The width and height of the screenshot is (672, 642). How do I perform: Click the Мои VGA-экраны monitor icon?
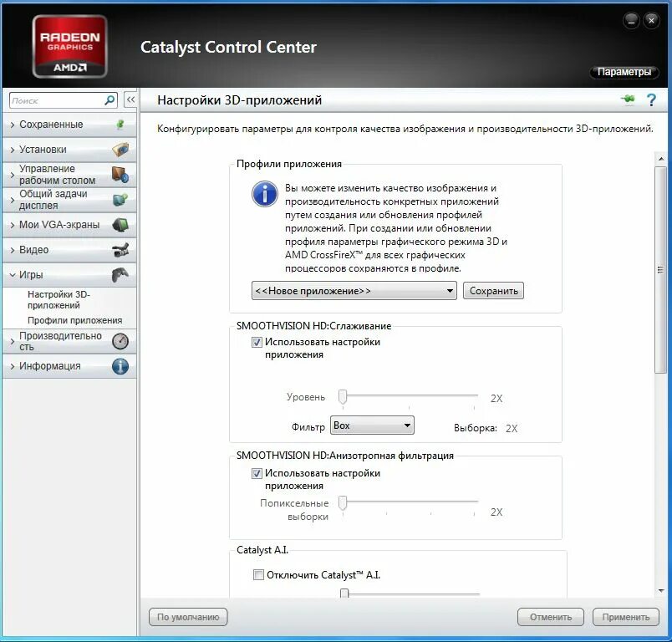point(120,225)
